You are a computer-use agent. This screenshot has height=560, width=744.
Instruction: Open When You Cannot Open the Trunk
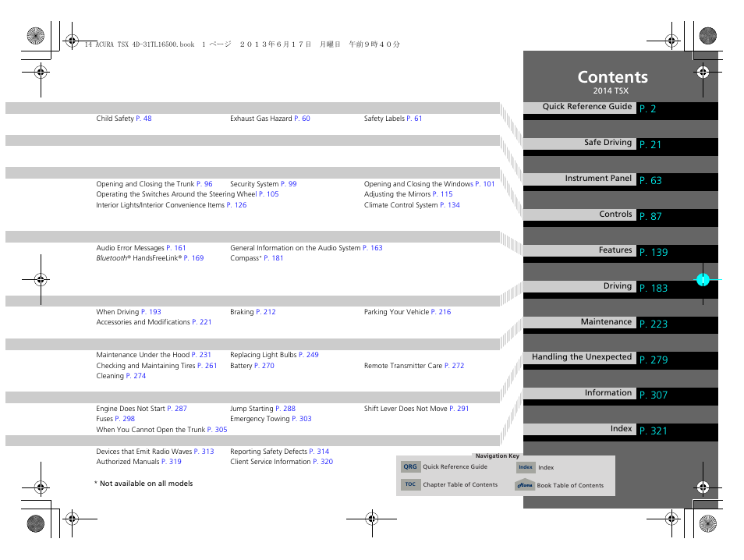[161, 430]
